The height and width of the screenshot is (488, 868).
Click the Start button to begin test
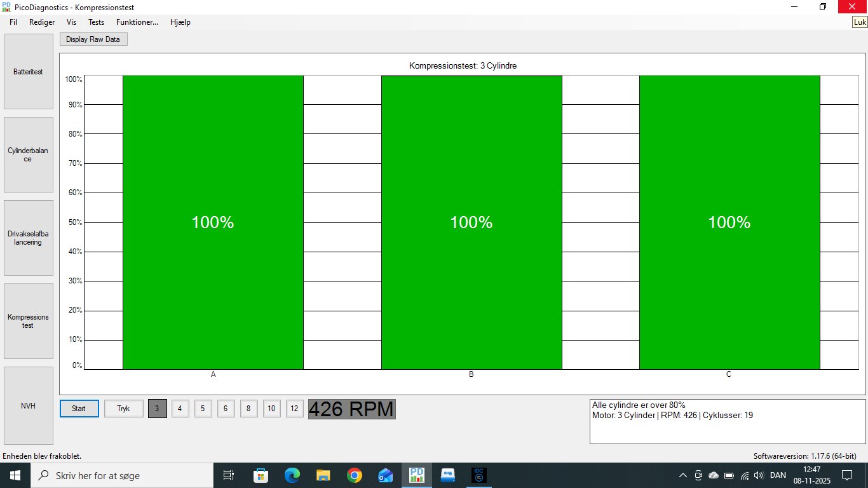pyautogui.click(x=79, y=409)
